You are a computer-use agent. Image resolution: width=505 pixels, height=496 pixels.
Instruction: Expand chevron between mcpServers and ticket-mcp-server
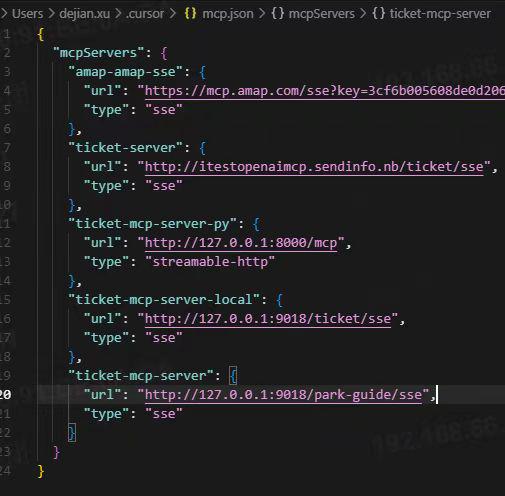363,14
